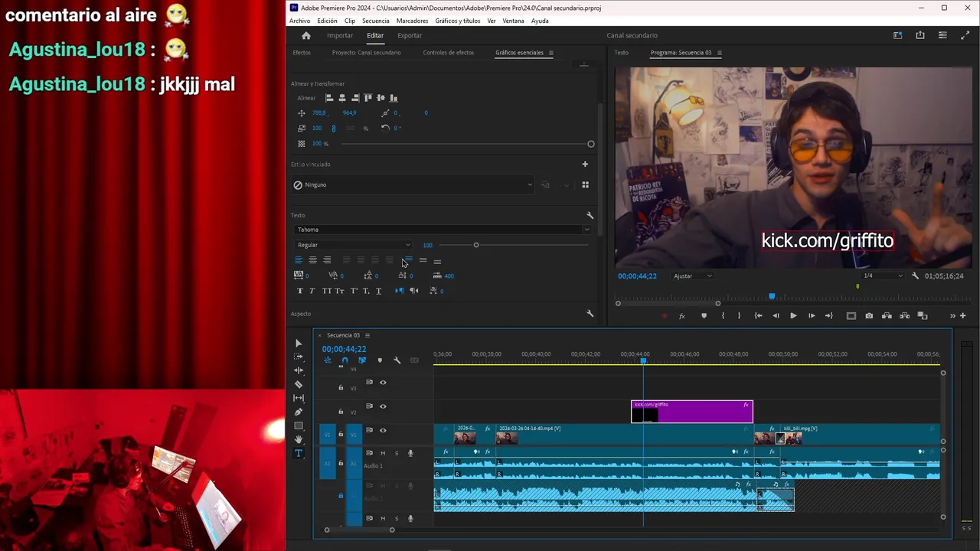Switch to Controles de efectos tab
The image size is (980, 551).
click(x=449, y=53)
